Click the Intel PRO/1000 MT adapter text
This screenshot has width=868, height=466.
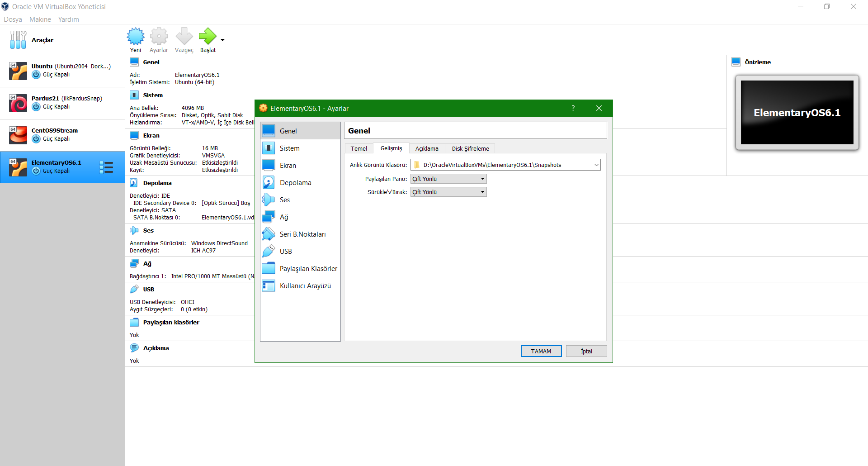tap(212, 276)
